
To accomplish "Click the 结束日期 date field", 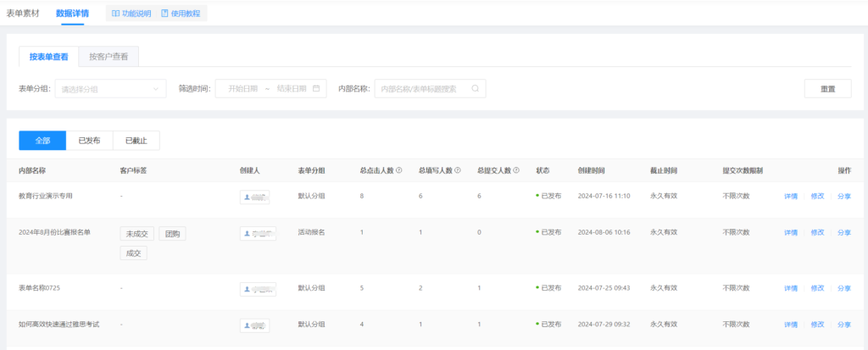I will point(292,89).
